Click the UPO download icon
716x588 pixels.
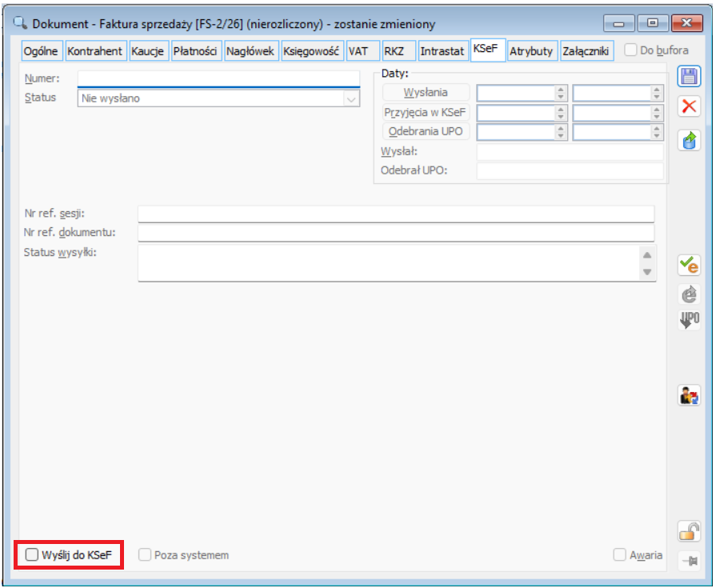pos(688,321)
